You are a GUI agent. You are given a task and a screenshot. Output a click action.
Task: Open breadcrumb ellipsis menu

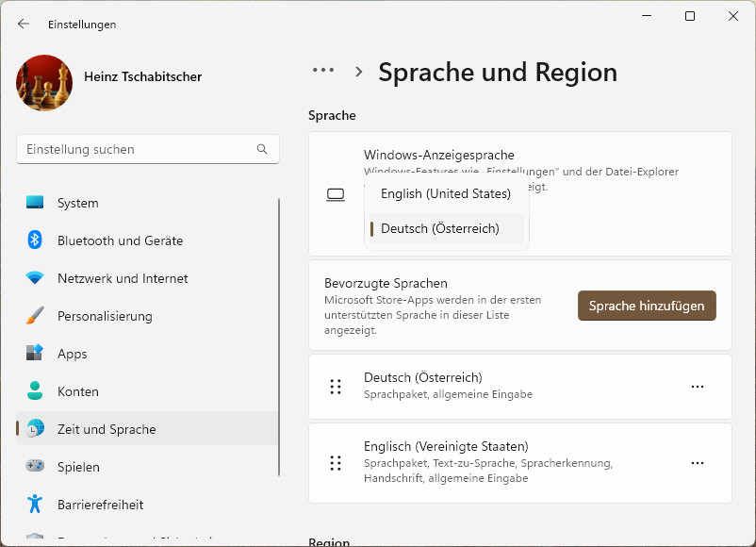pos(323,71)
